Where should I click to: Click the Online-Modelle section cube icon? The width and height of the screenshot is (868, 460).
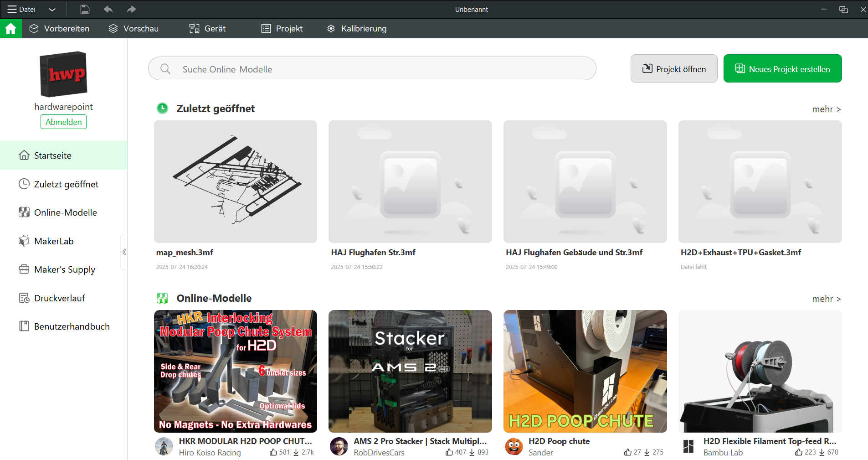pyautogui.click(x=162, y=298)
